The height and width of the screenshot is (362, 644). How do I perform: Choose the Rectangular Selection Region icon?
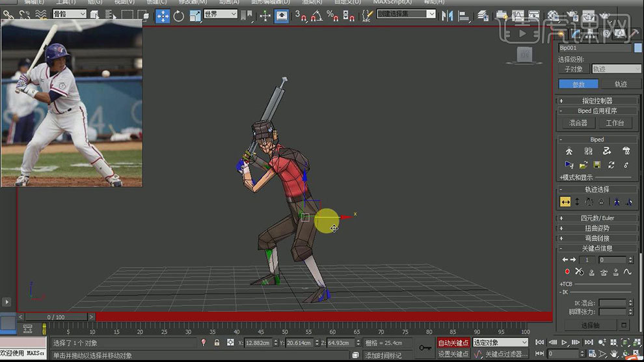[127, 15]
